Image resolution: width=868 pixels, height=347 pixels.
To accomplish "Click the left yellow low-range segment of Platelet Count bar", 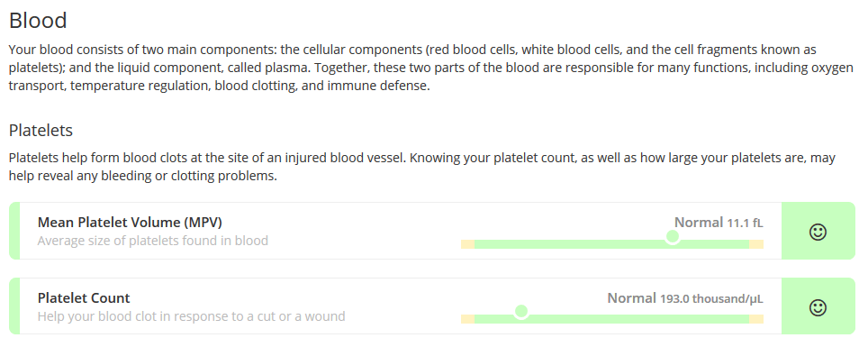I will 468,319.
